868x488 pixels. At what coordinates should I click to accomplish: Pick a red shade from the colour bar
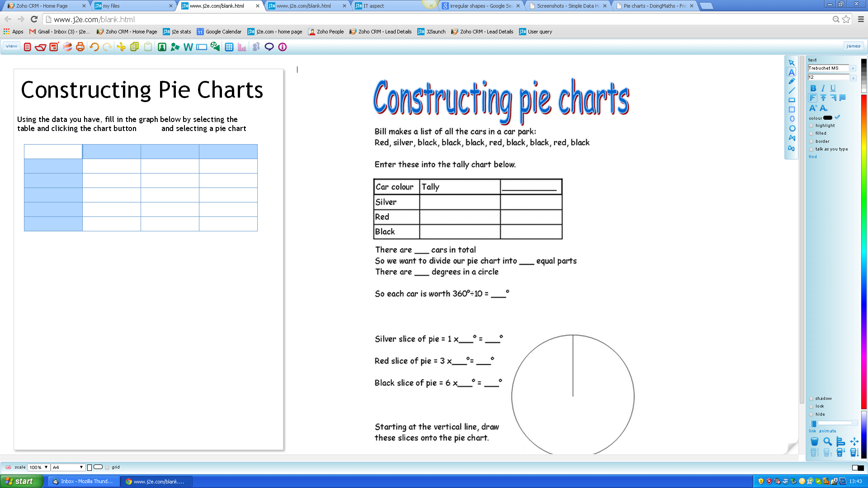(864, 99)
